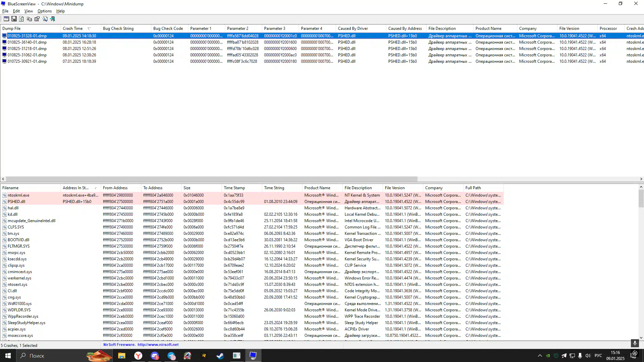
Task: Open the Properties toolbar icon
Action: (37, 19)
